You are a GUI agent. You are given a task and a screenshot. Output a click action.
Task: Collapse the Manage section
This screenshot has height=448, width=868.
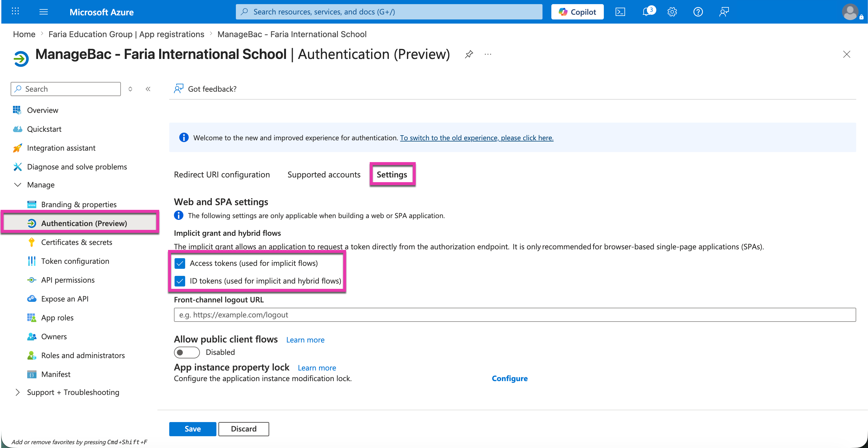pyautogui.click(x=17, y=185)
